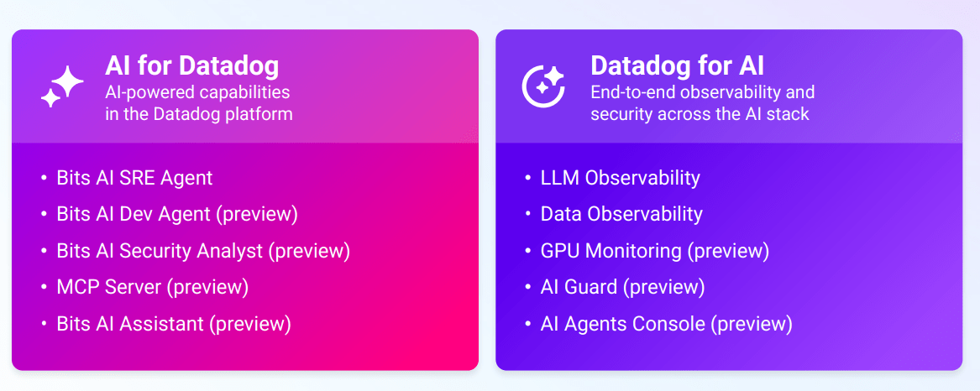Open LLM Observability
The height and width of the screenshot is (391, 980).
621,178
